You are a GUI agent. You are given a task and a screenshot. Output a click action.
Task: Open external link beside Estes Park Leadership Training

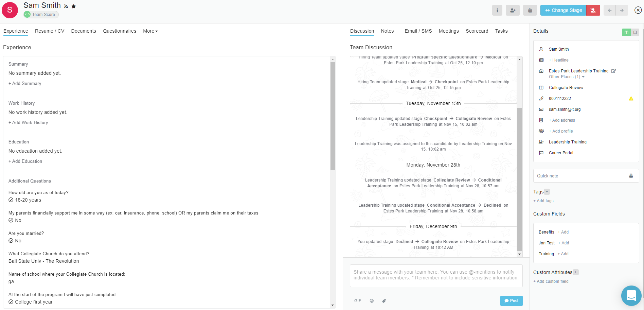point(613,71)
